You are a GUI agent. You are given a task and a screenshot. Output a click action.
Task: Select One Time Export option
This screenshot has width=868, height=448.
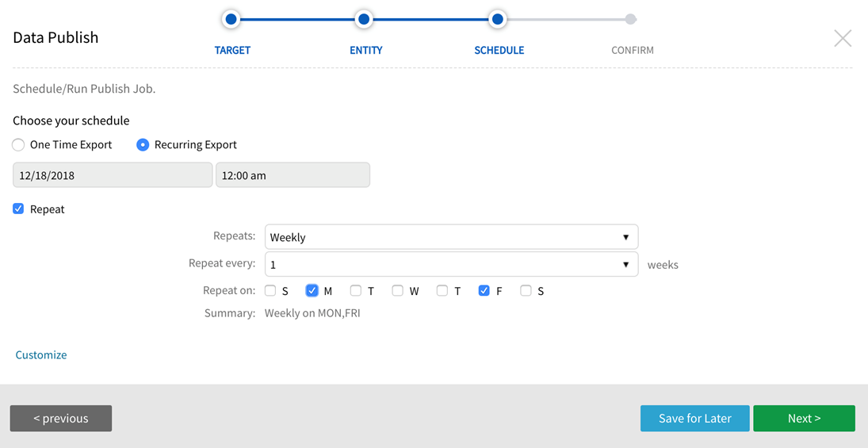coord(18,145)
